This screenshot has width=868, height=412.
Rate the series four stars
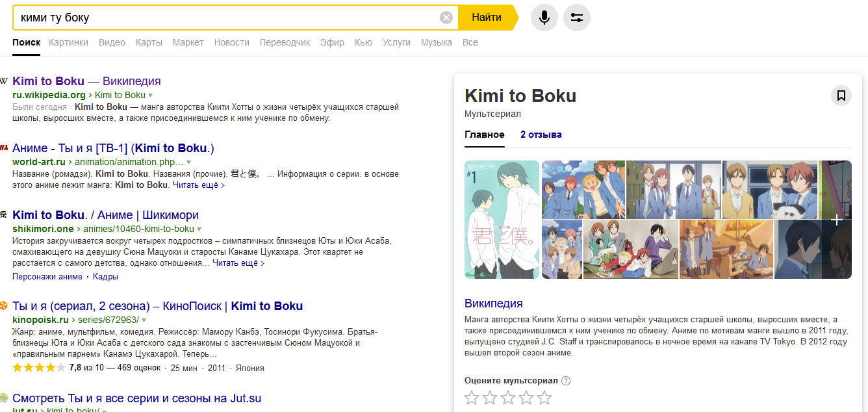click(x=526, y=398)
